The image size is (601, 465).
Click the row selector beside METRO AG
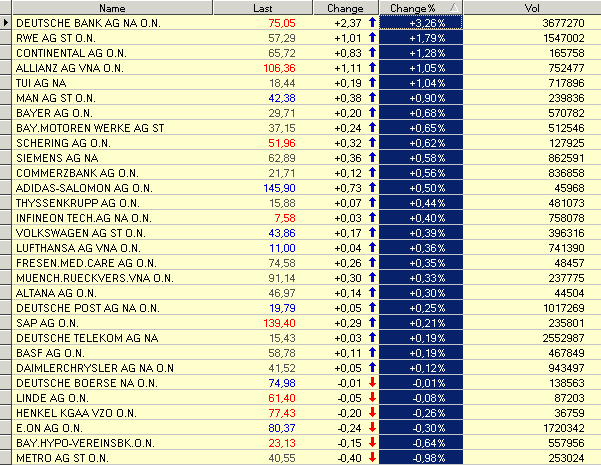coord(5,458)
